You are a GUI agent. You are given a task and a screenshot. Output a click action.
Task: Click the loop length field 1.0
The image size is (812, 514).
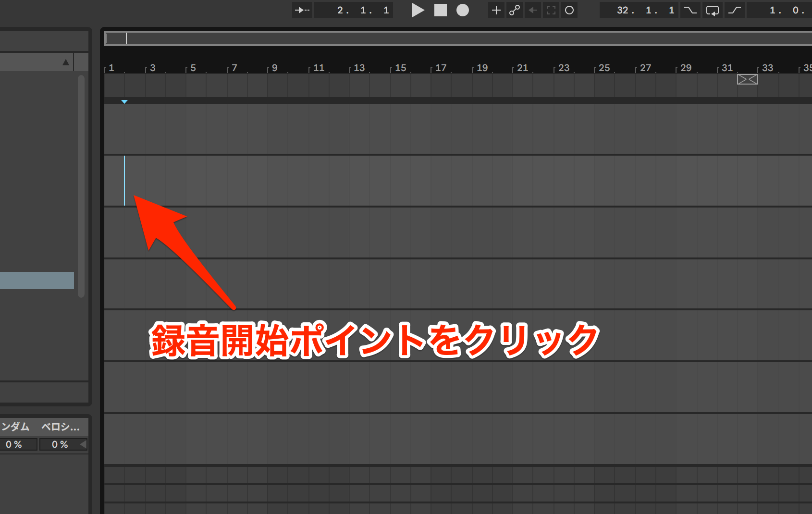point(779,10)
